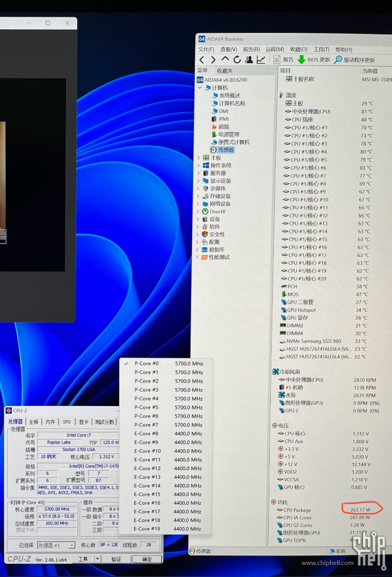Image resolution: width=392 pixels, height=577 pixels.
Task: Click the user icon in AIDA64 toolbar
Action: pos(249,60)
